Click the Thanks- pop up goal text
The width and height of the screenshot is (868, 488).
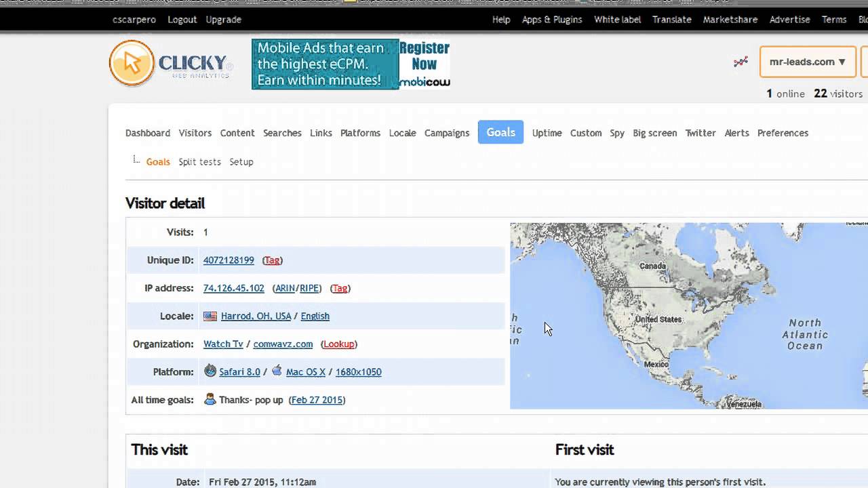[x=251, y=400]
